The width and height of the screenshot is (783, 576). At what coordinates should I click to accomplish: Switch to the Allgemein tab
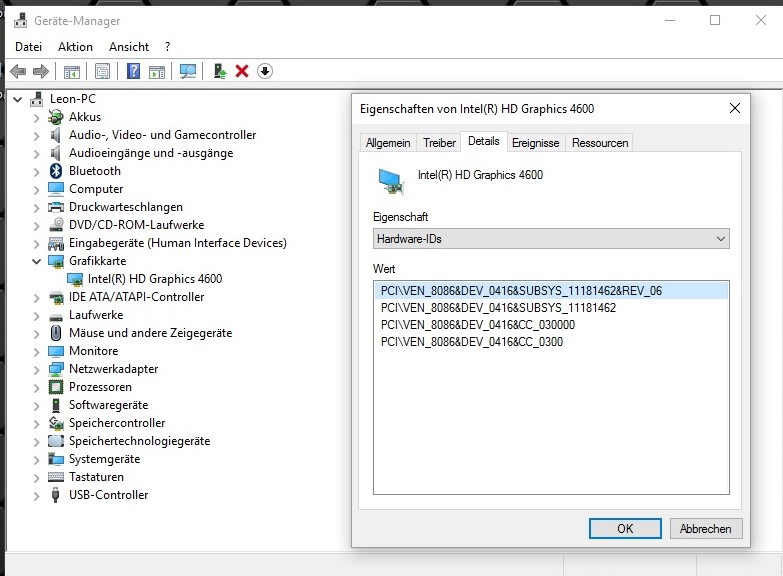(x=388, y=143)
